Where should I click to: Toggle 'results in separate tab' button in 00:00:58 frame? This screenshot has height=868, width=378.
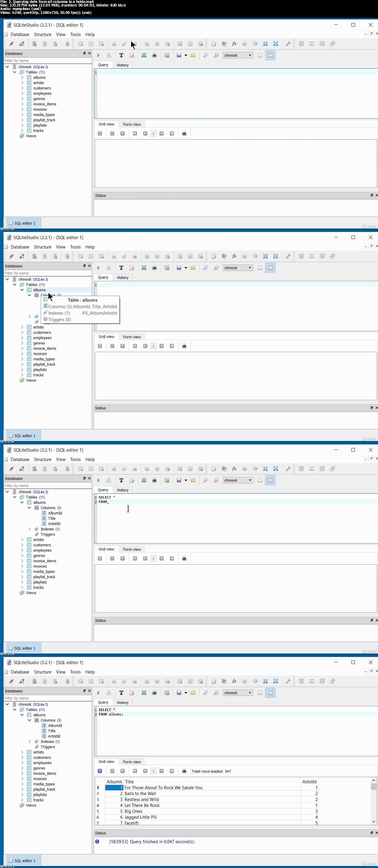pyautogui.click(x=260, y=55)
